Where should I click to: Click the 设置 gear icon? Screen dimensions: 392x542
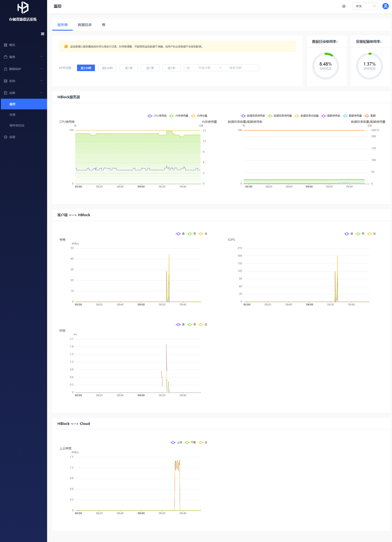(6, 137)
